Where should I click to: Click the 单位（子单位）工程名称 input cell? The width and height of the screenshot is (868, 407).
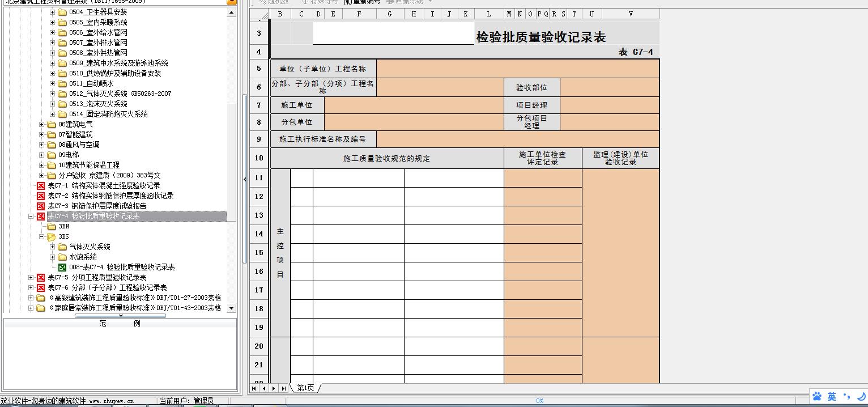coord(517,69)
